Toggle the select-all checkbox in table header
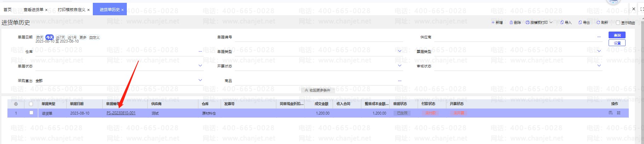644x144 pixels. (31, 104)
